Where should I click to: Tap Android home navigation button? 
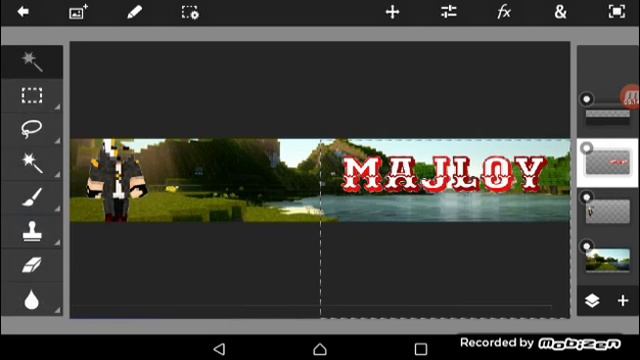[320, 349]
